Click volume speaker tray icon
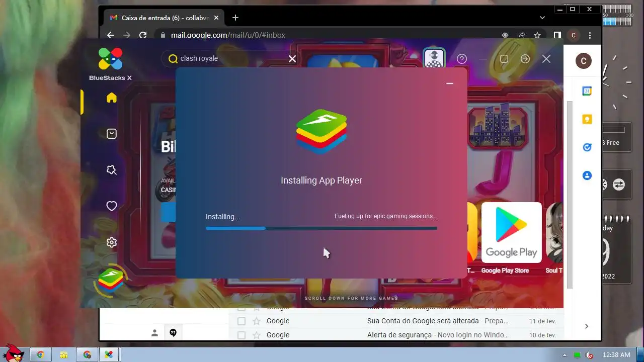 coord(589,355)
